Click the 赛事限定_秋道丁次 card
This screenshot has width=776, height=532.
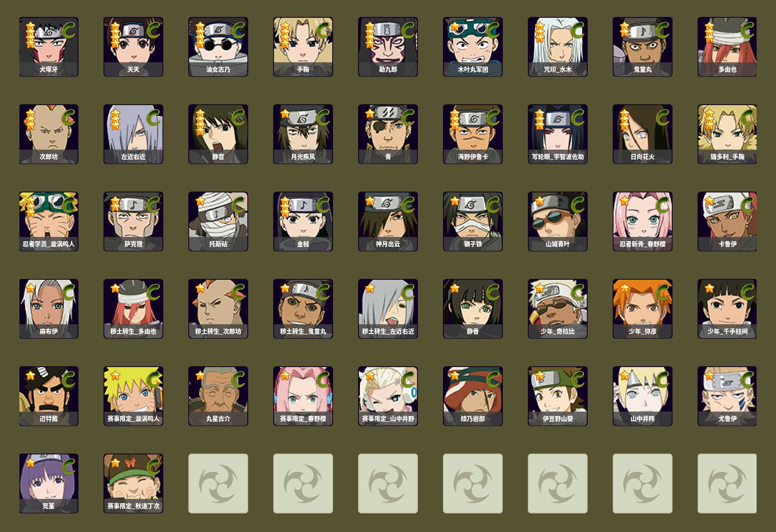point(133,483)
